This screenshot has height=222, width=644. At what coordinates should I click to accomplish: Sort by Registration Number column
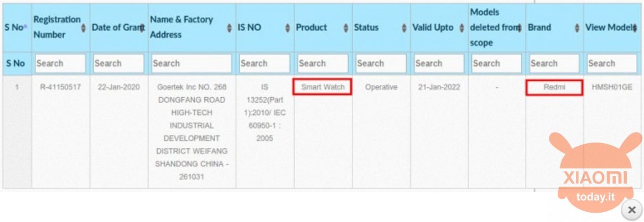(84, 28)
